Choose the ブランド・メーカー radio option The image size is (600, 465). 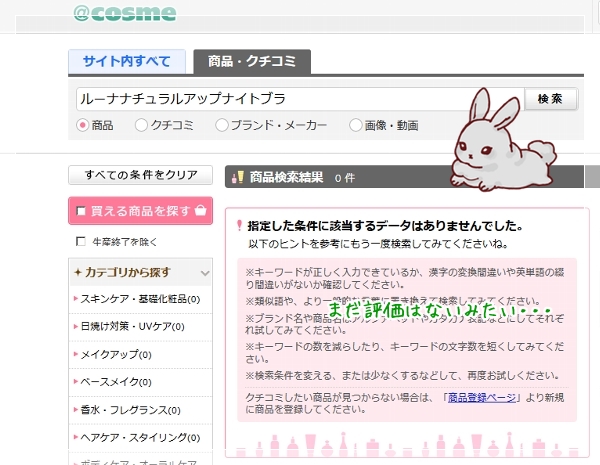tap(221, 125)
